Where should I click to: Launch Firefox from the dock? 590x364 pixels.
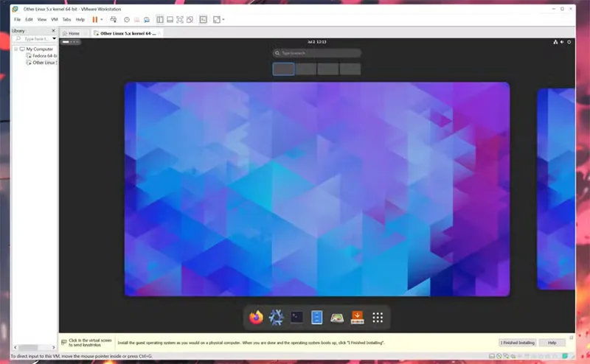[256, 318]
